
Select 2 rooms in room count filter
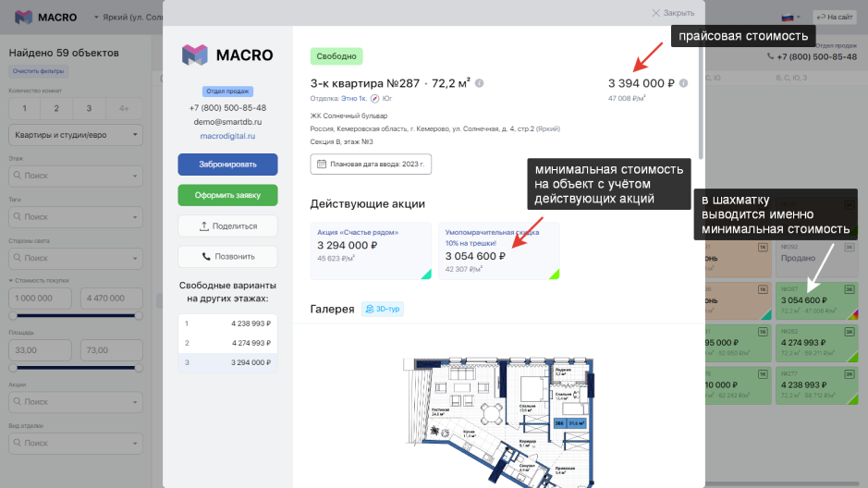point(55,108)
